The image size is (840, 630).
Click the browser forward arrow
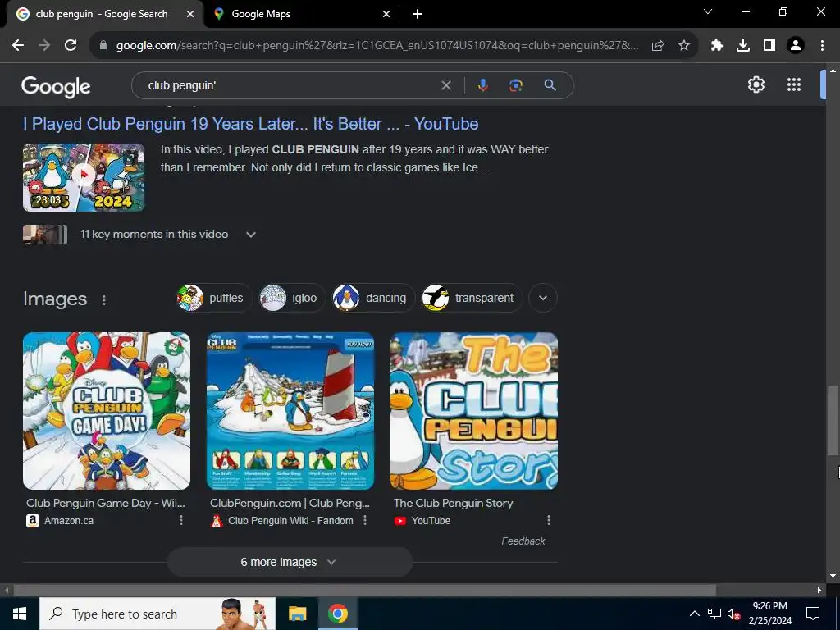(x=44, y=46)
